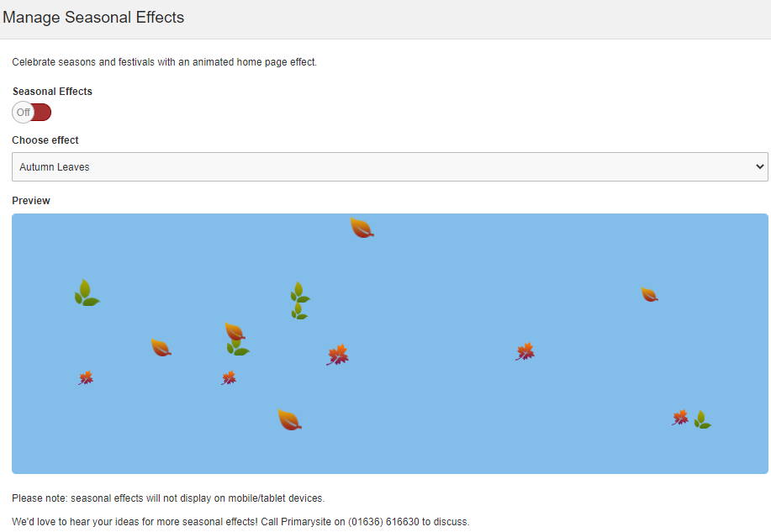Click the red maple leaf right of centre

tap(525, 351)
